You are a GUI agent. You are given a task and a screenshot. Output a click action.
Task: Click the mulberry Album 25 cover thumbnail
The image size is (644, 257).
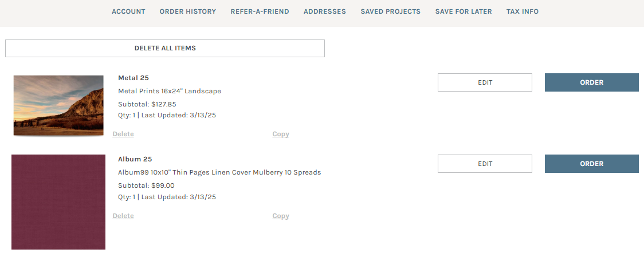point(58,201)
